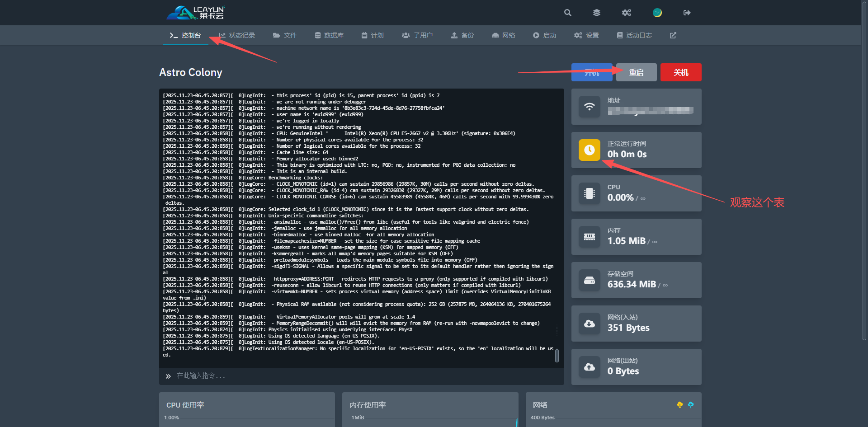The image size is (868, 427).
Task: Click the search magnifier icon in header
Action: 568,13
